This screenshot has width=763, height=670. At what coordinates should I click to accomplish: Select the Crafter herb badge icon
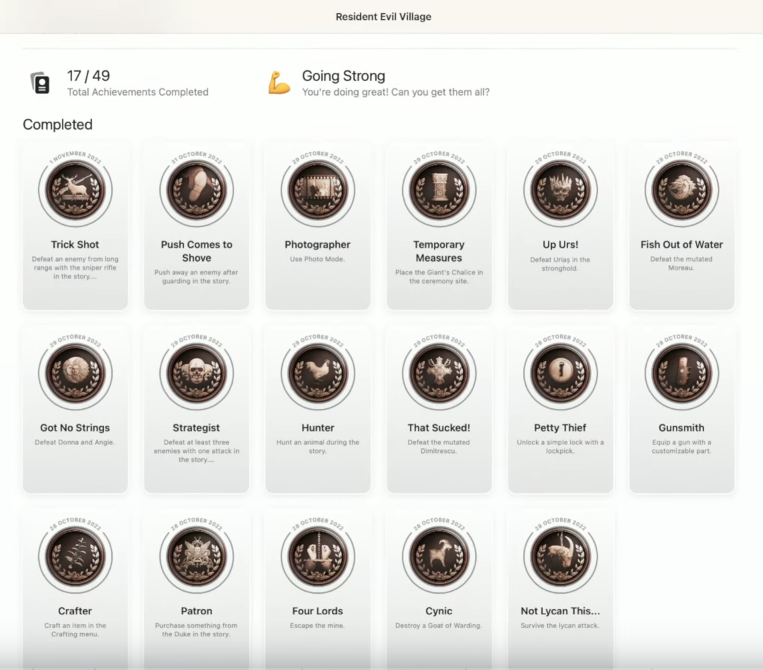pos(75,556)
